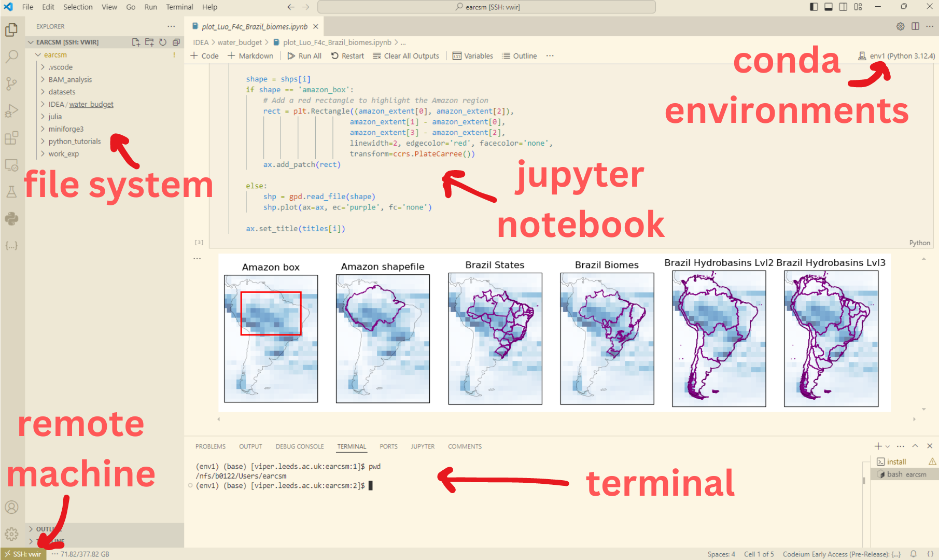
Task: Select the New File icon in Explorer header
Action: click(136, 42)
